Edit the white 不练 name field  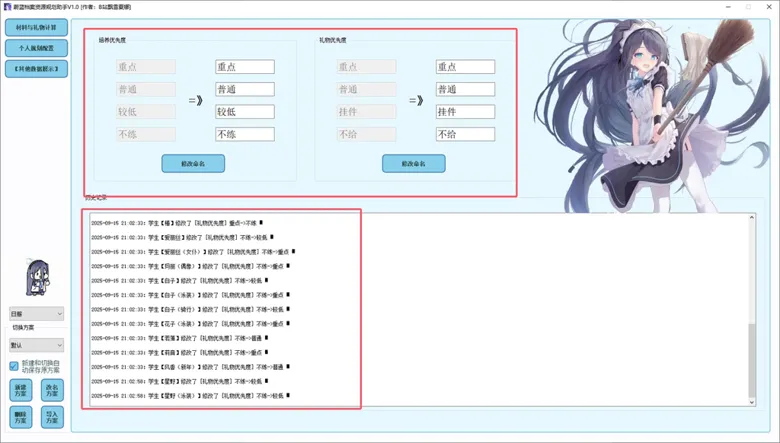click(245, 134)
